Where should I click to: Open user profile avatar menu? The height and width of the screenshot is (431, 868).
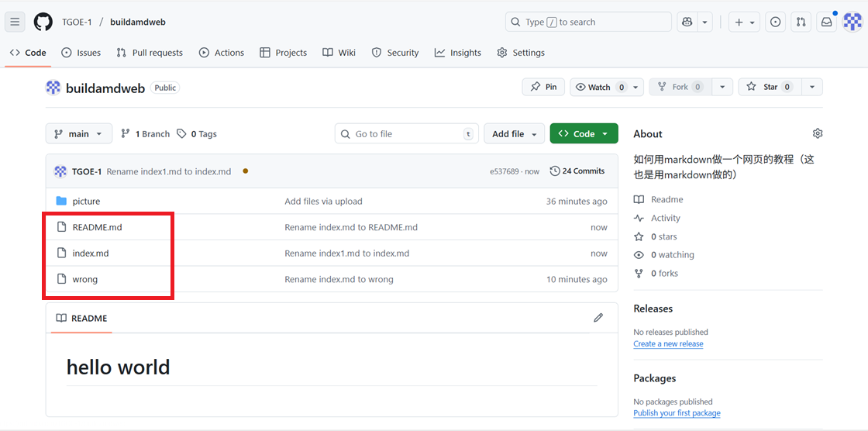point(852,22)
